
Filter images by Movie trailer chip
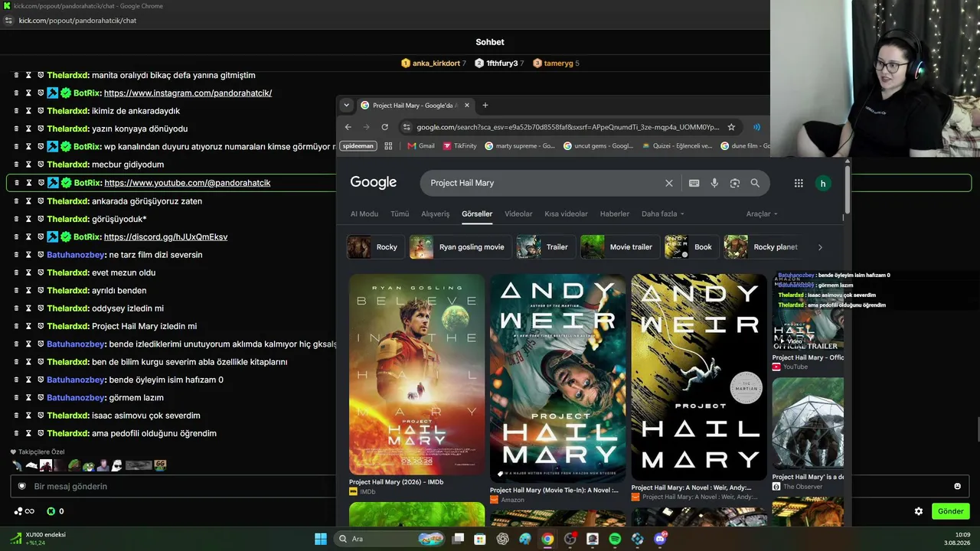tap(619, 247)
